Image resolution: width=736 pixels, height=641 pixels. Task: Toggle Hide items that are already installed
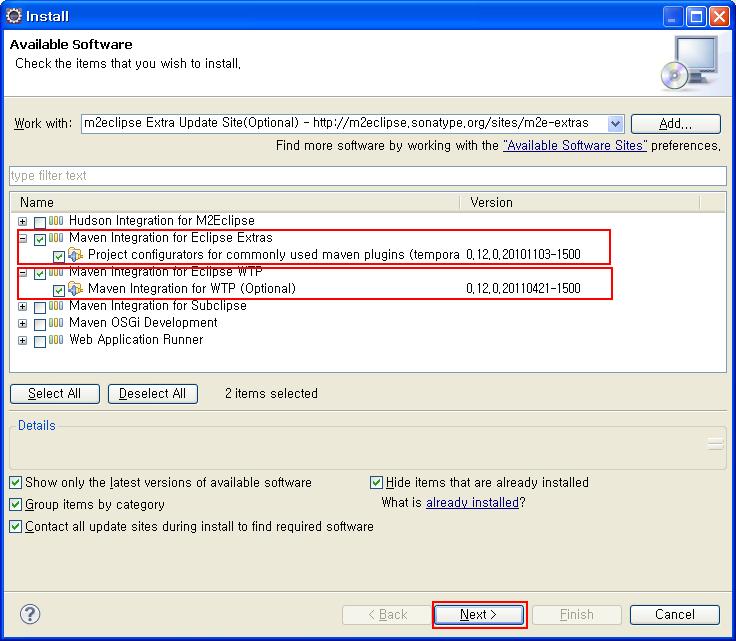point(376,482)
